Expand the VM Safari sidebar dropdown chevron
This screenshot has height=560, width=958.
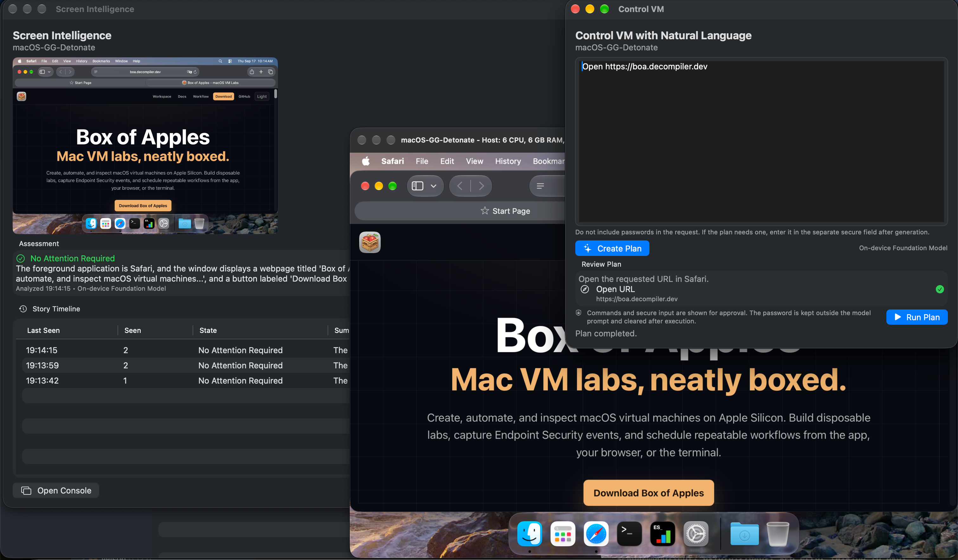point(433,186)
